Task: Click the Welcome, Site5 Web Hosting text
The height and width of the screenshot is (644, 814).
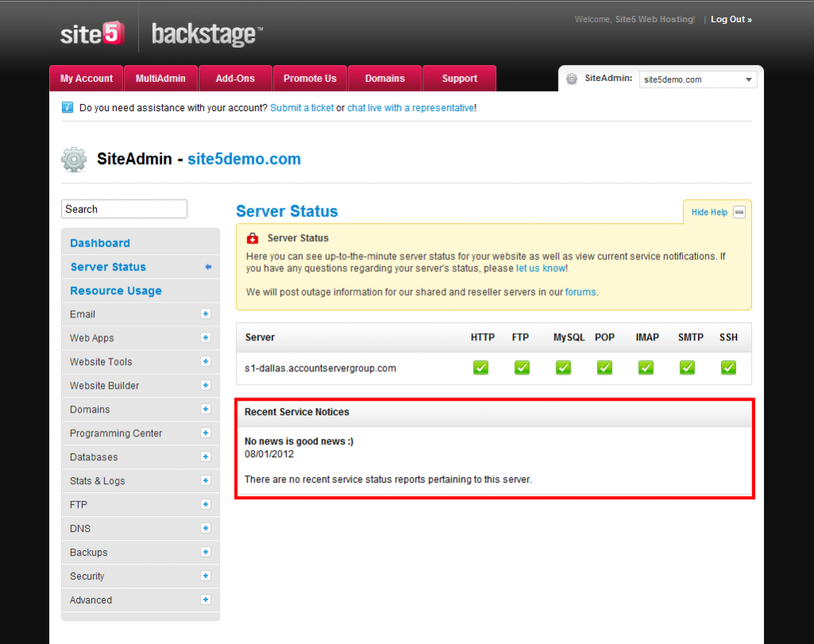Action: click(x=634, y=19)
